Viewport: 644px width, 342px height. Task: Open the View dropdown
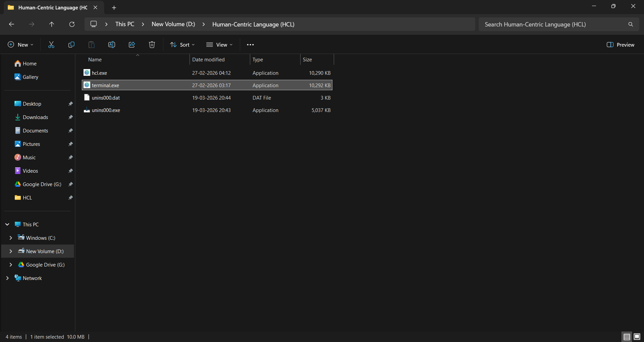219,44
